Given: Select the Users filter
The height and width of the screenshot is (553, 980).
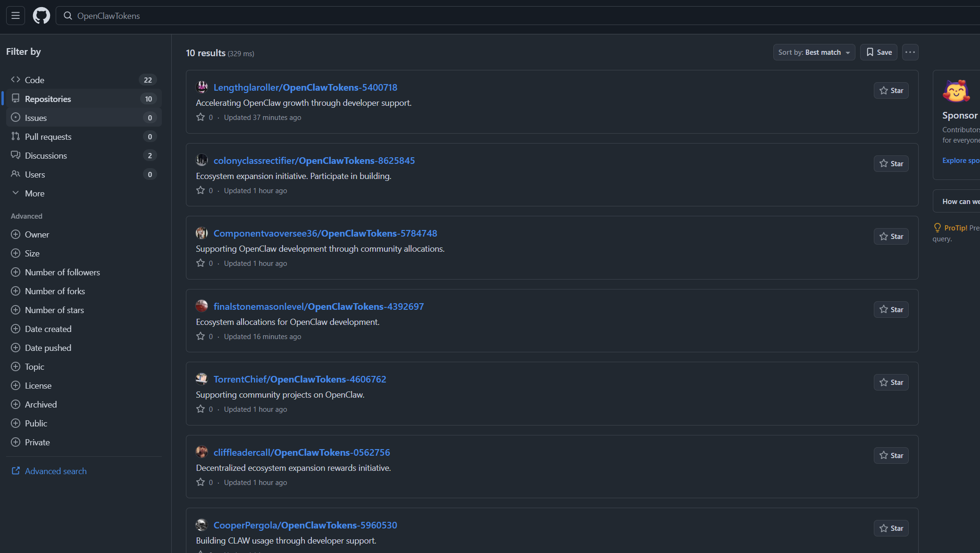Looking at the screenshot, I should point(84,174).
